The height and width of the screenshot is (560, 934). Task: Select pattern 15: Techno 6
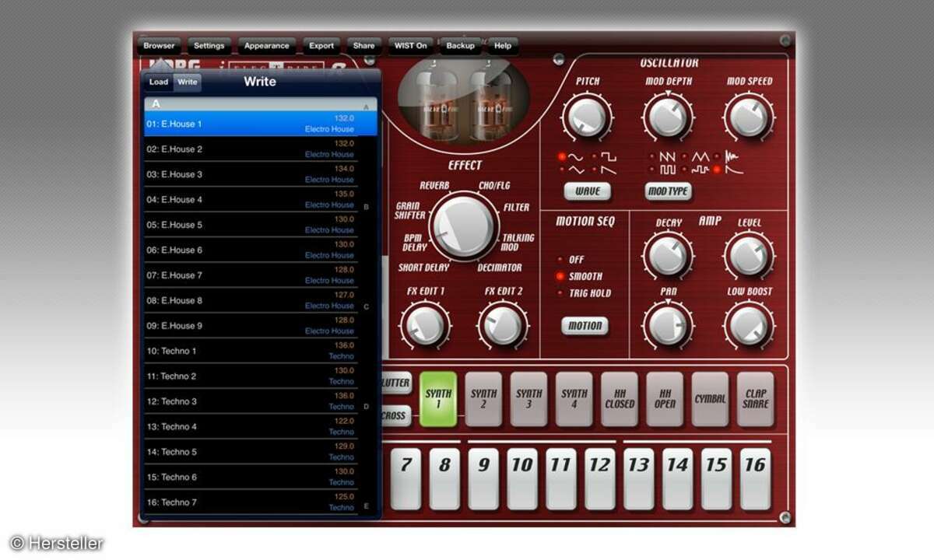(x=251, y=478)
